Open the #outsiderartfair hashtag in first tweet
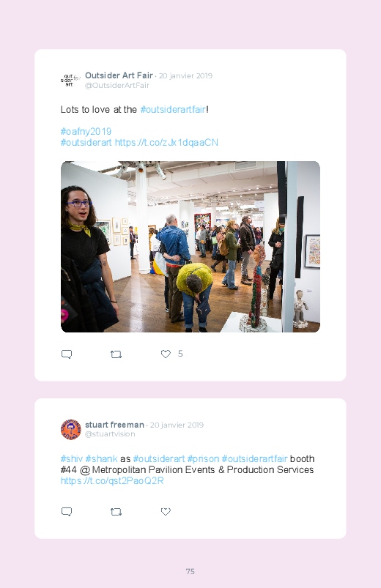The height and width of the screenshot is (588, 381). (173, 110)
